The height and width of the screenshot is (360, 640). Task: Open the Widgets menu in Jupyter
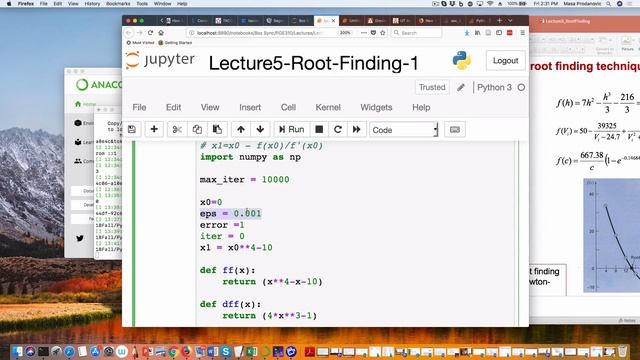(376, 107)
